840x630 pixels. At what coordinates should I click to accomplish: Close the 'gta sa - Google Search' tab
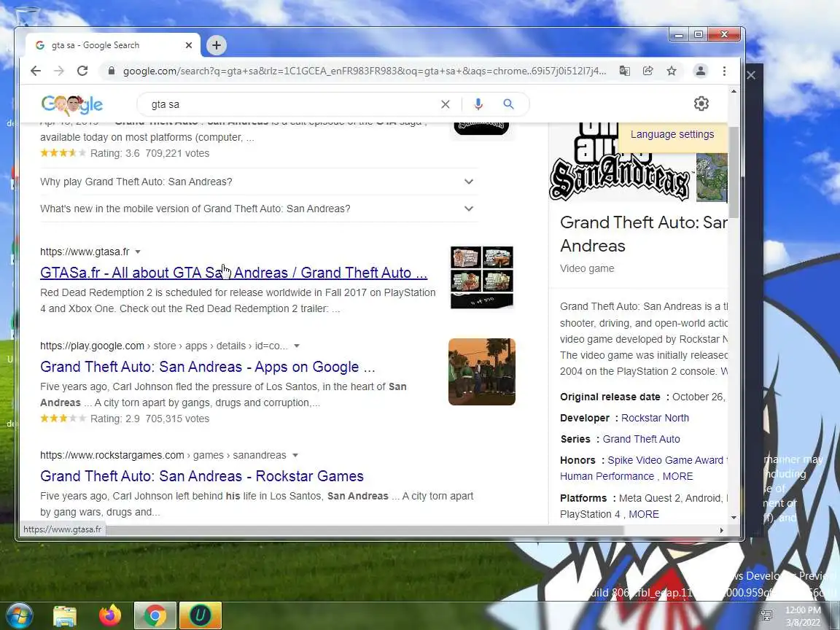pyautogui.click(x=189, y=45)
